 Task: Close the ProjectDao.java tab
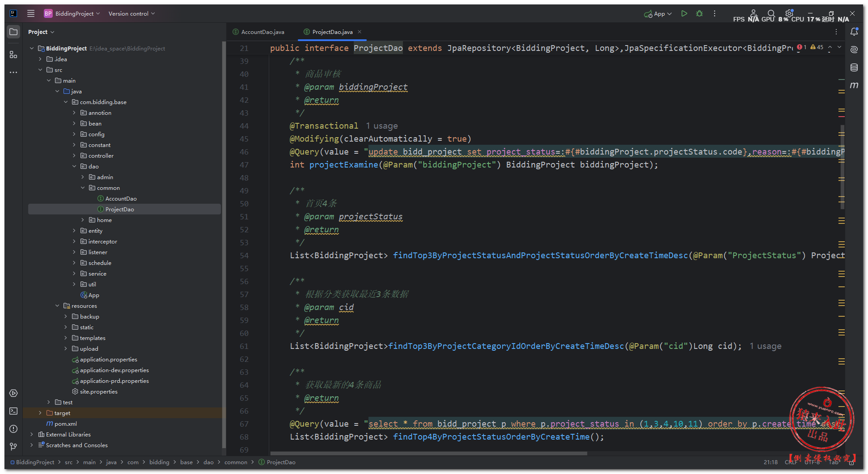click(360, 32)
